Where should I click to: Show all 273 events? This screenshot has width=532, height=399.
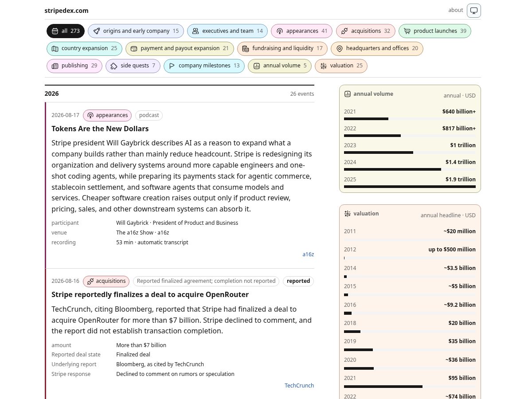tap(66, 31)
